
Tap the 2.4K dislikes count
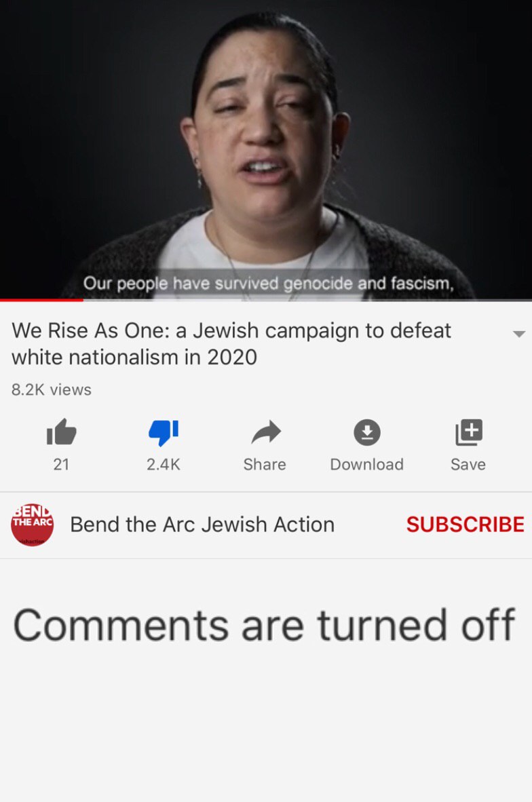(x=163, y=464)
